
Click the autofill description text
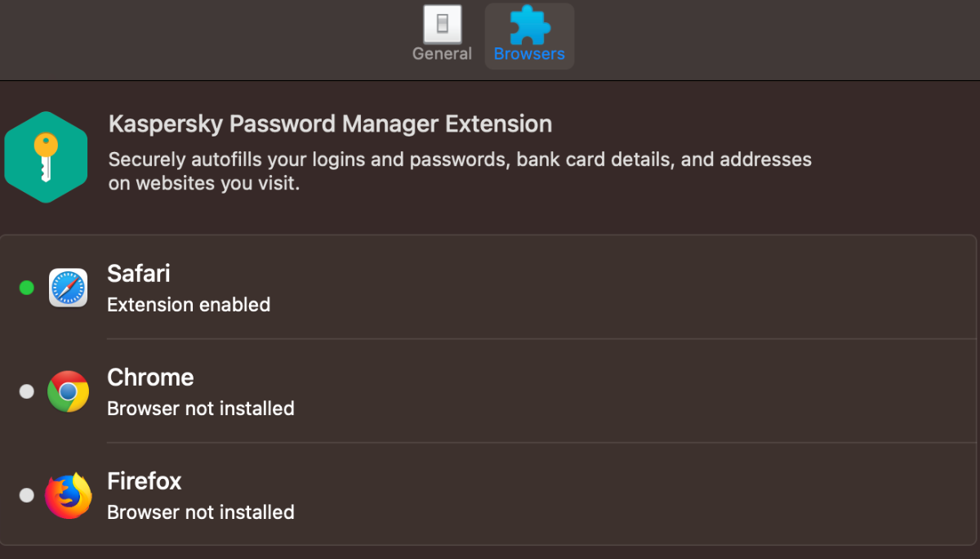(x=460, y=171)
